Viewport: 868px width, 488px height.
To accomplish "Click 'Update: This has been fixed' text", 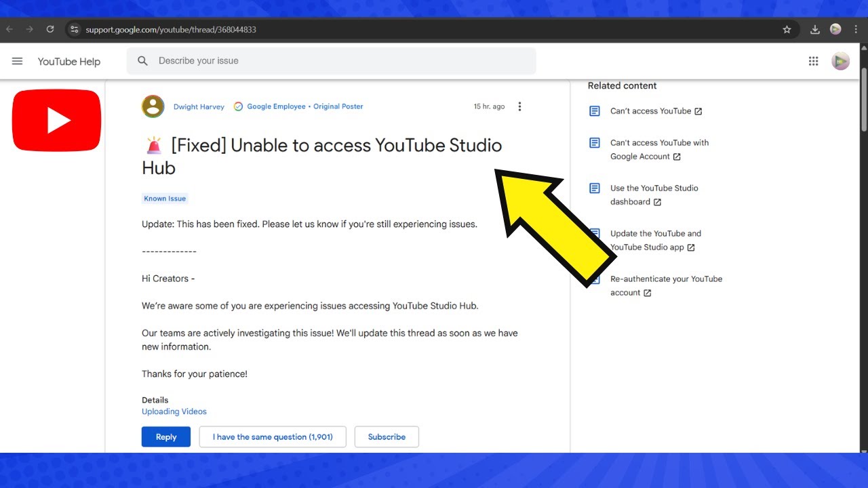I will click(x=309, y=224).
